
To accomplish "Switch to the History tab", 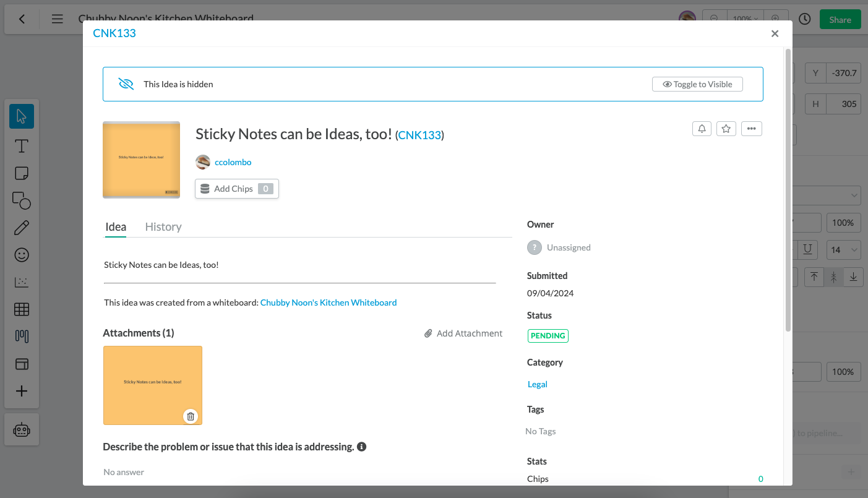I will click(x=163, y=226).
